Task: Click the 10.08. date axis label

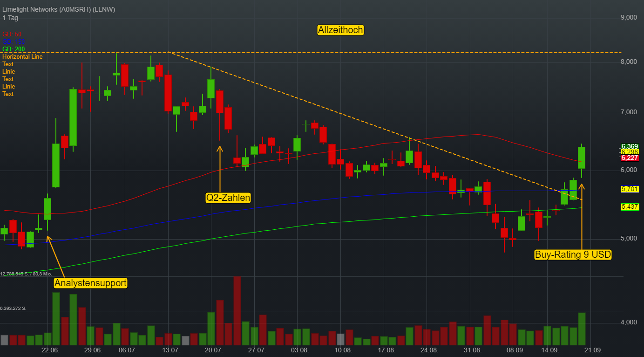Action: pos(343,350)
